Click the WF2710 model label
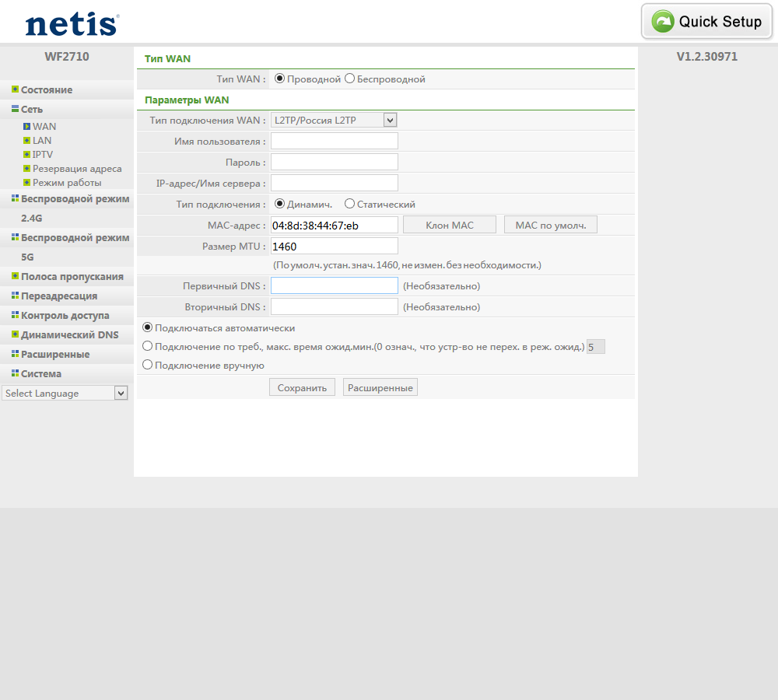778x700 pixels. tap(67, 57)
